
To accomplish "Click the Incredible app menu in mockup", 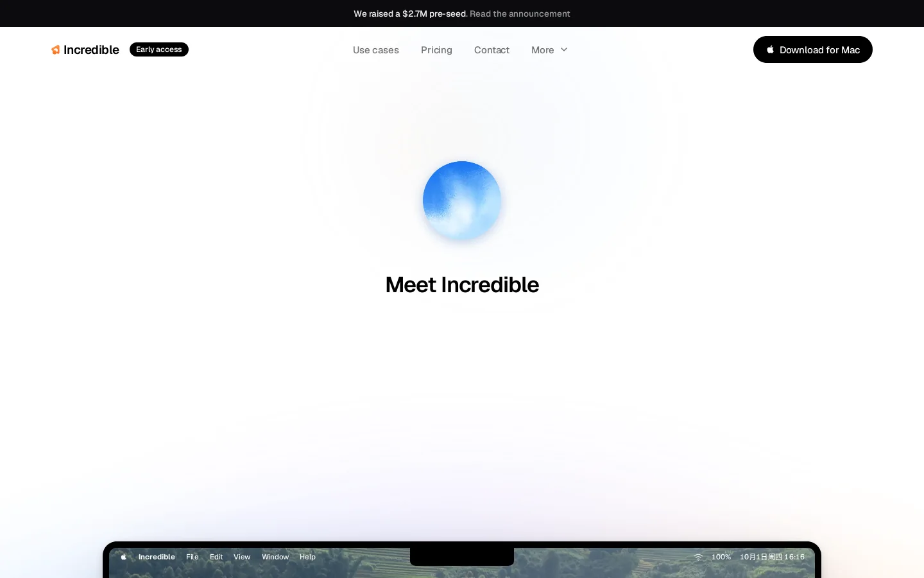I will pos(157,557).
